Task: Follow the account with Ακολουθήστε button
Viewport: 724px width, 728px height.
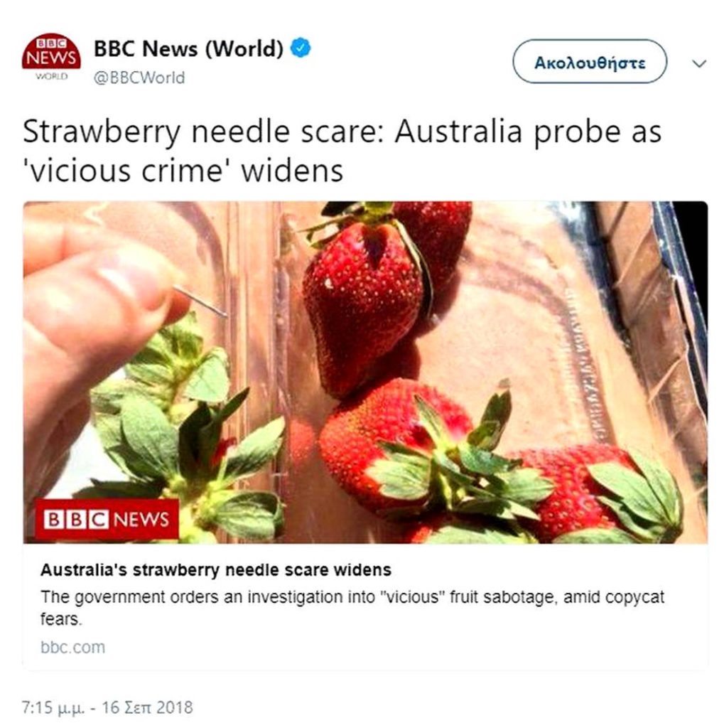Action: 590,62
